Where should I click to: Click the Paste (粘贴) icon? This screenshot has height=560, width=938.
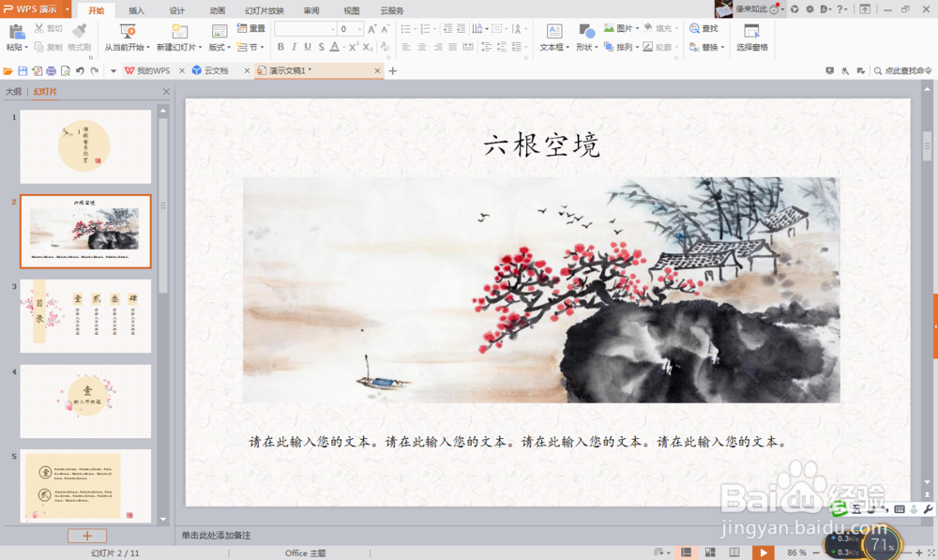click(16, 32)
